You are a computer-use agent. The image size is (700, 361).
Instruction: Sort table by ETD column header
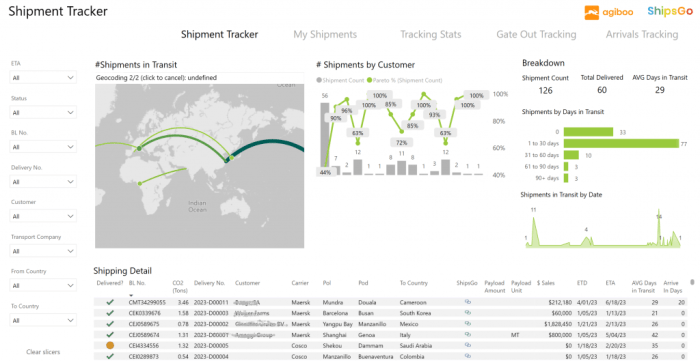coord(583,283)
